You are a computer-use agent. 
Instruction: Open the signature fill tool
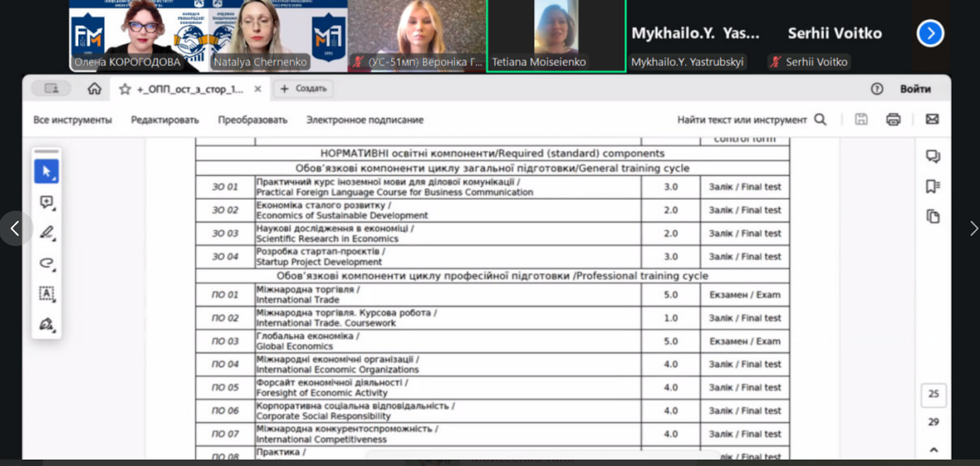click(x=47, y=324)
